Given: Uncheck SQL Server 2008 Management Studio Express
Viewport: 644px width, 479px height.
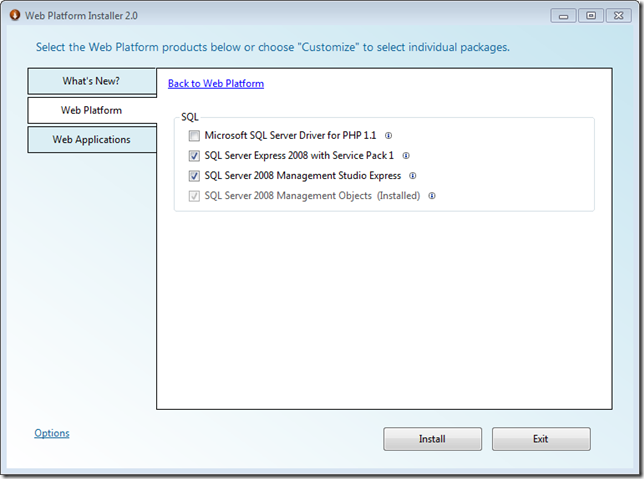Looking at the screenshot, I should (194, 176).
